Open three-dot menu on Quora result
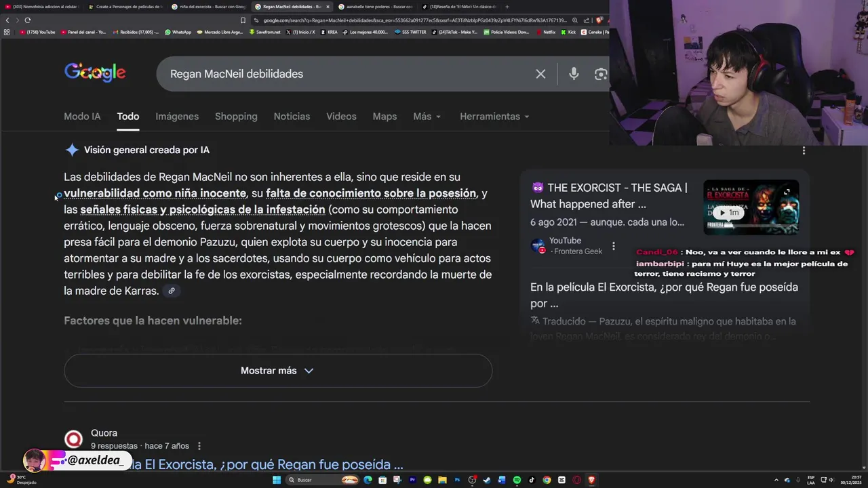This screenshot has width=868, height=488. pos(199,446)
